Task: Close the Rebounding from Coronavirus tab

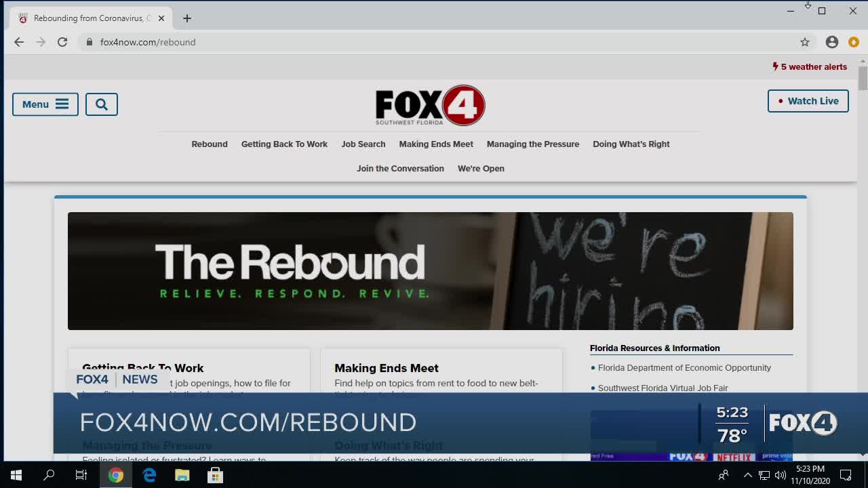Action: (161, 18)
